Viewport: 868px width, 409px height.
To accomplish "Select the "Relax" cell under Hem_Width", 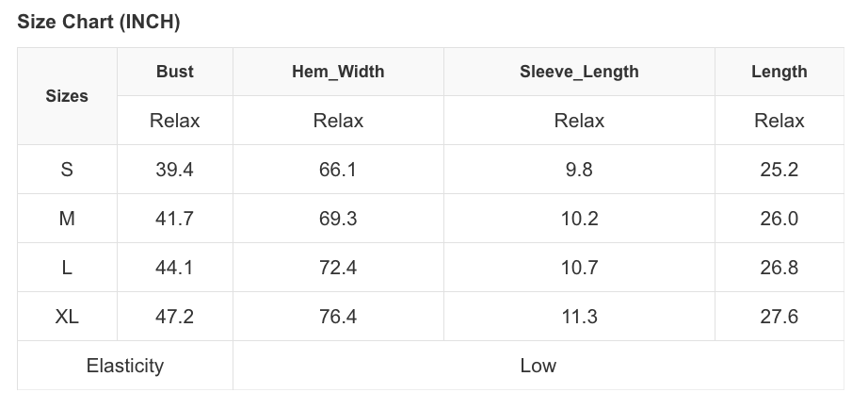I will pyautogui.click(x=338, y=121).
